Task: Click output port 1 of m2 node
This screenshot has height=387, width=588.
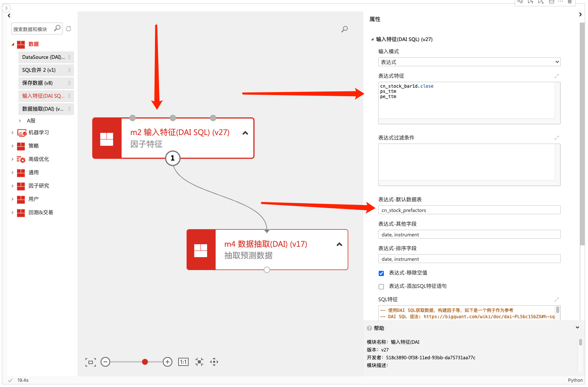Action: pos(173,158)
